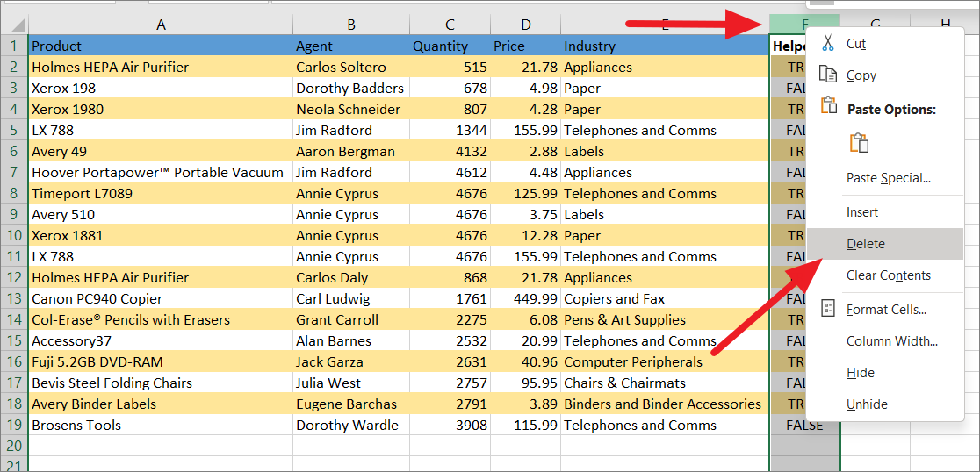
Task: Click the Carl Ludwig cell
Action: point(351,299)
